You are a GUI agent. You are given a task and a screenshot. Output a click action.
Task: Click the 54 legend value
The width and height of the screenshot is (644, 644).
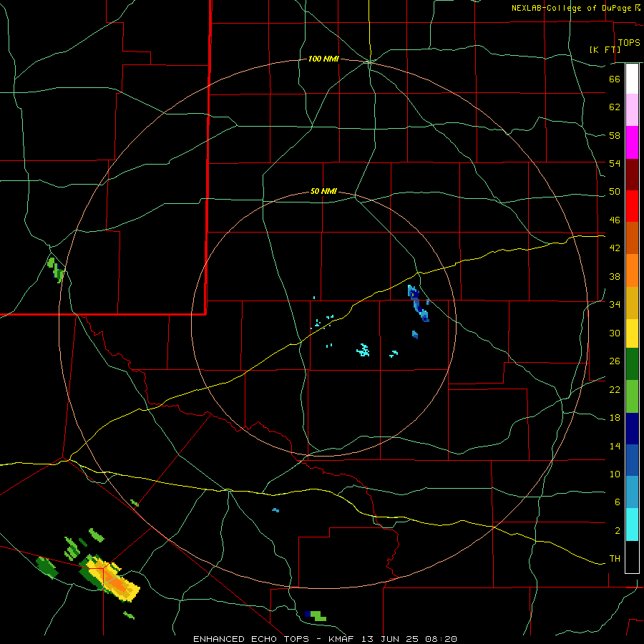point(615,163)
